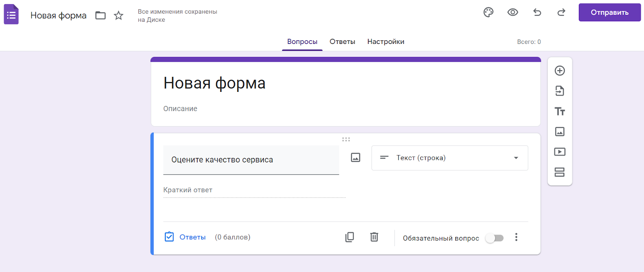This screenshot has width=644, height=272.
Task: Click the form name in header
Action: (x=58, y=16)
